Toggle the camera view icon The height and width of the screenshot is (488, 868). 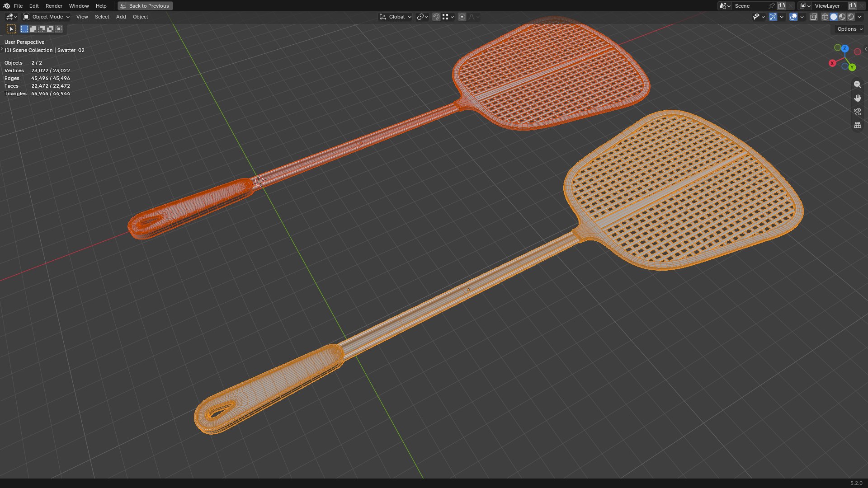coord(857,112)
